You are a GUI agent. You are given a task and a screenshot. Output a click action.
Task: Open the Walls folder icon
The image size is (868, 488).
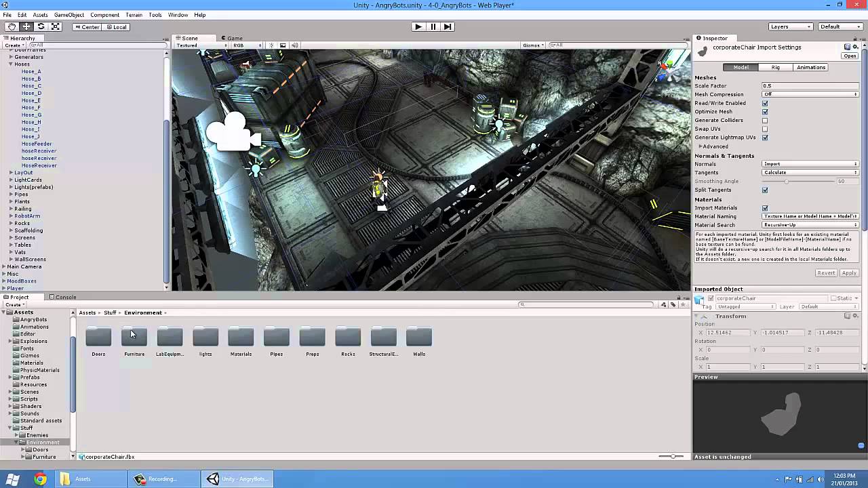pyautogui.click(x=419, y=337)
